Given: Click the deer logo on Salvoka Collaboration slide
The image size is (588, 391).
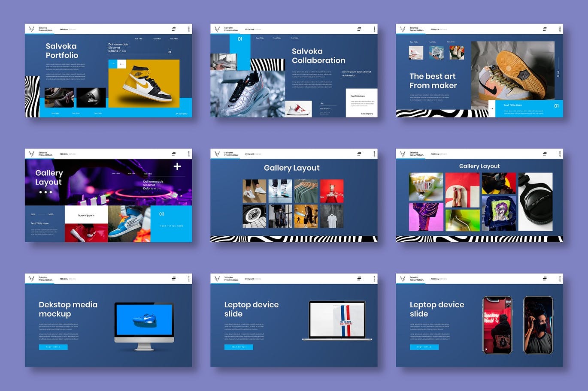Looking at the screenshot, I should tap(217, 29).
